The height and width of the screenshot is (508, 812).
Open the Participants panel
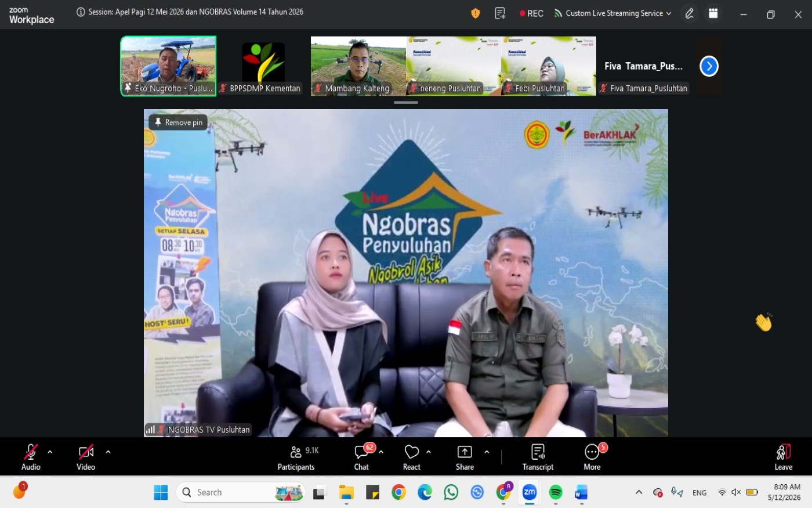pyautogui.click(x=296, y=457)
